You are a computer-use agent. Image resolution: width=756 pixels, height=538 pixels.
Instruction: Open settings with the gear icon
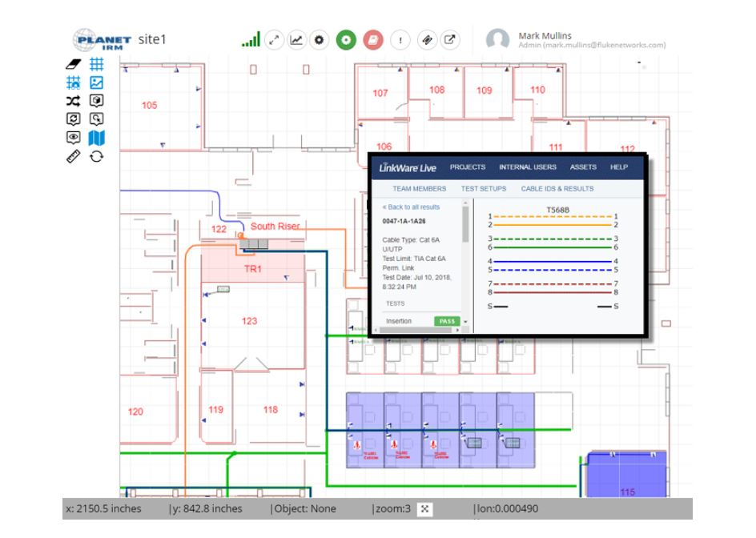point(321,38)
